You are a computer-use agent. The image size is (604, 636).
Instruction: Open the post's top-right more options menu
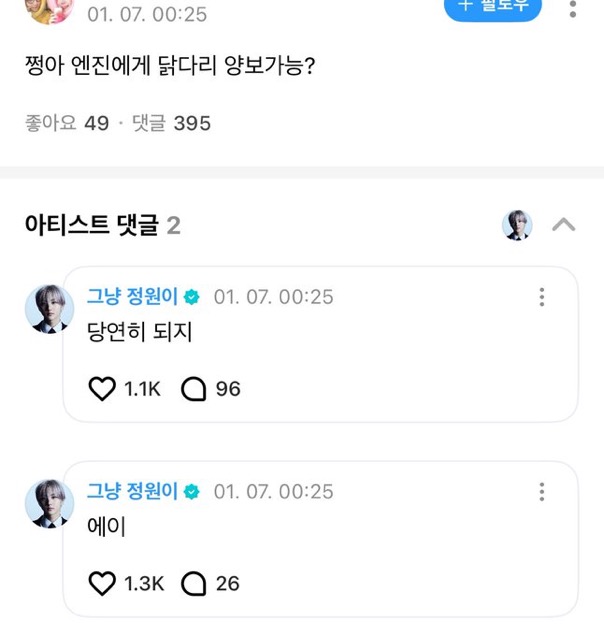pyautogui.click(x=572, y=10)
